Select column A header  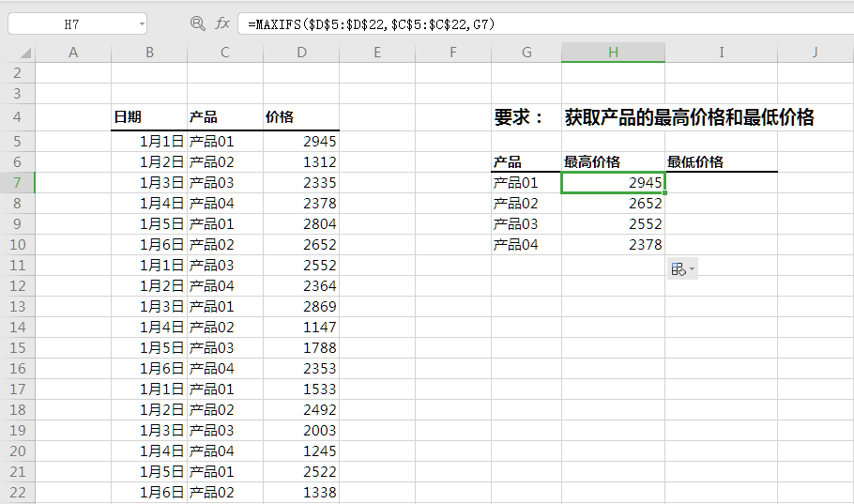point(73,53)
